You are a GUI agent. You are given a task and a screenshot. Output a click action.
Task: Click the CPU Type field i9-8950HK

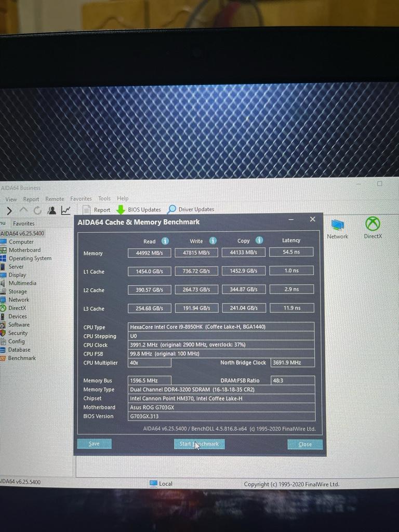[221, 327]
